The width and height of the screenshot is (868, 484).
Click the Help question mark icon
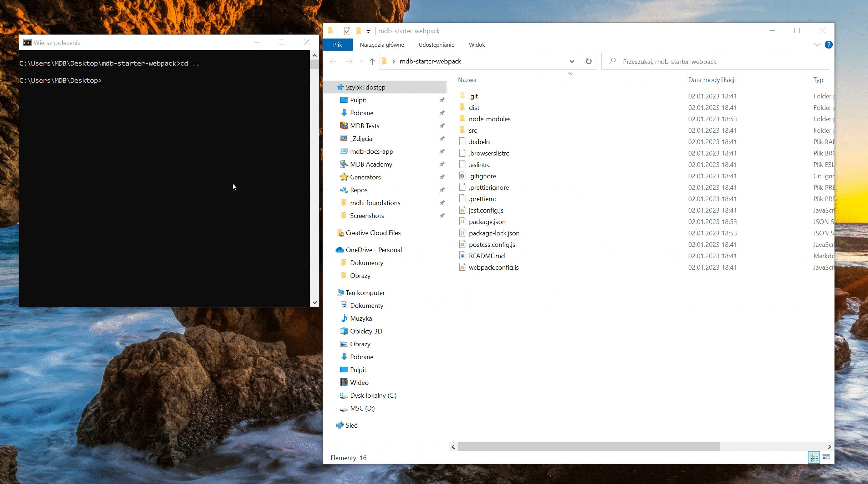[x=828, y=45]
